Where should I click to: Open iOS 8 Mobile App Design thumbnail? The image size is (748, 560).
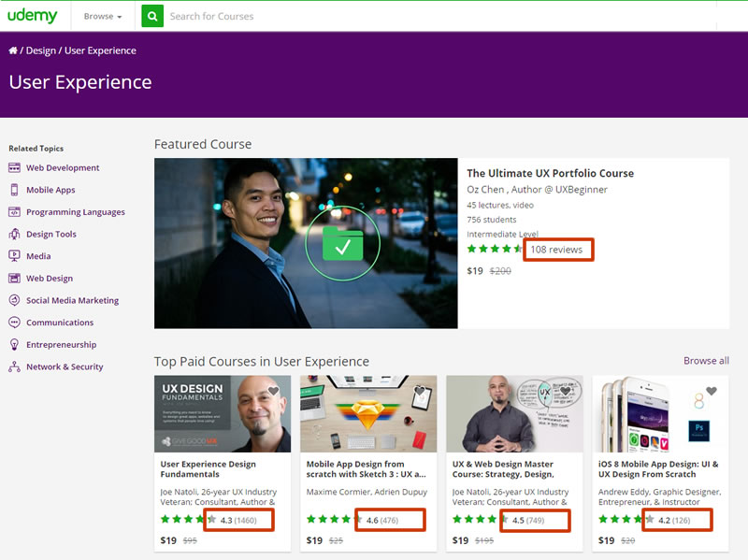coord(660,413)
